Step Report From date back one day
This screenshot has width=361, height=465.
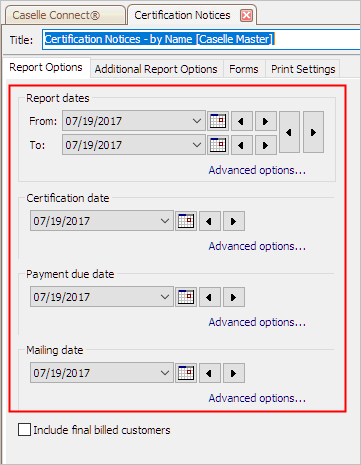coord(242,121)
